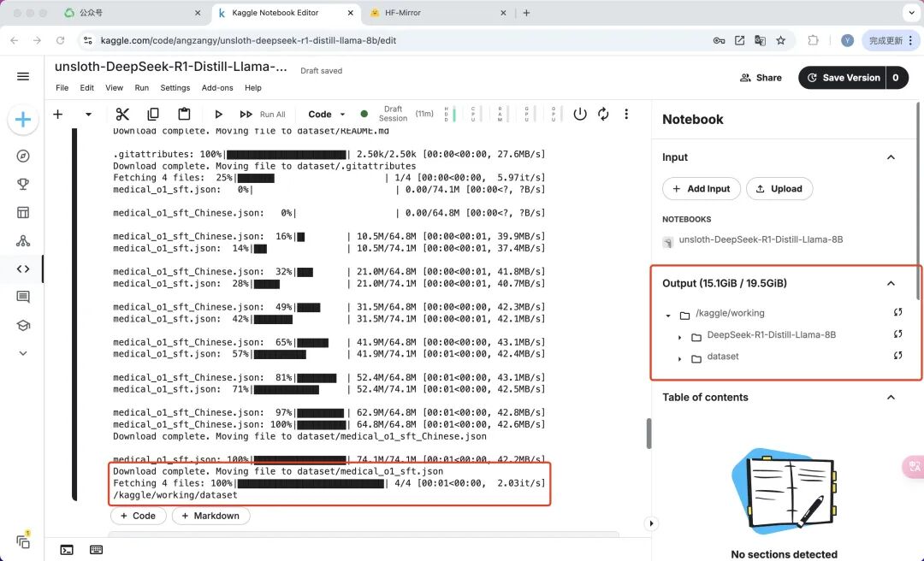Open the File menu

point(62,88)
